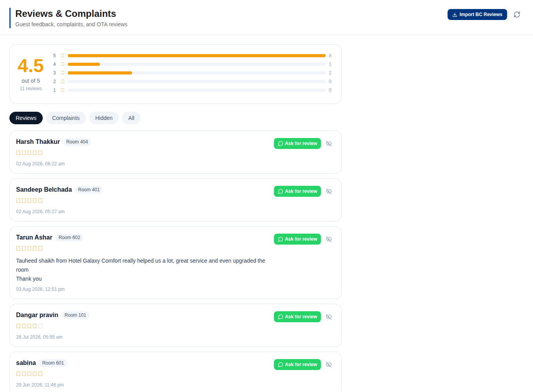The image size is (533, 392).
Task: Click the 5-star rating distribution bar
Action: click(x=197, y=56)
